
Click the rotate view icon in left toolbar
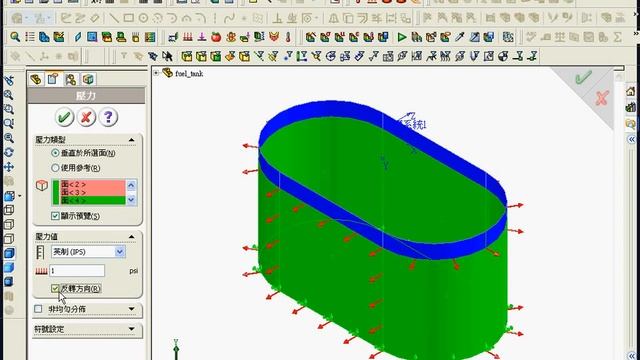coord(9,152)
